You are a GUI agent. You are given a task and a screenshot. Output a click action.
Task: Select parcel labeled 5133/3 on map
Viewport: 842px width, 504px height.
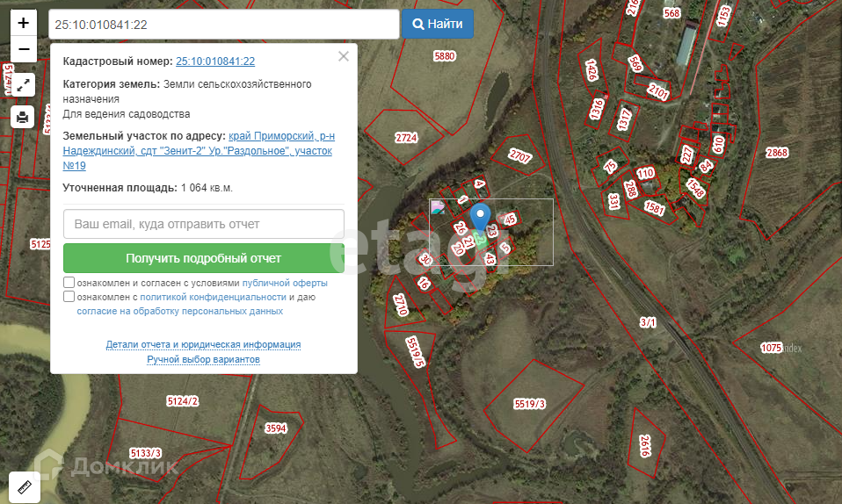tap(146, 453)
